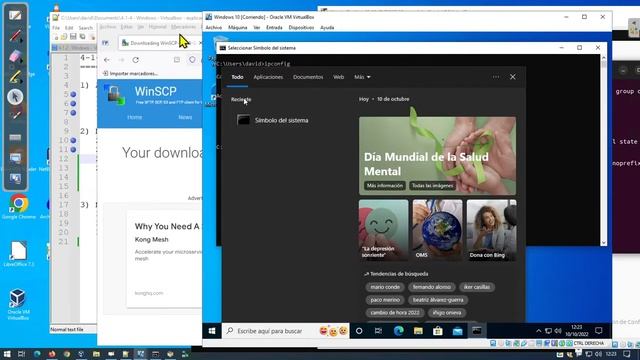Click the Todas las imágenes button
The image size is (640, 360).
[432, 186]
